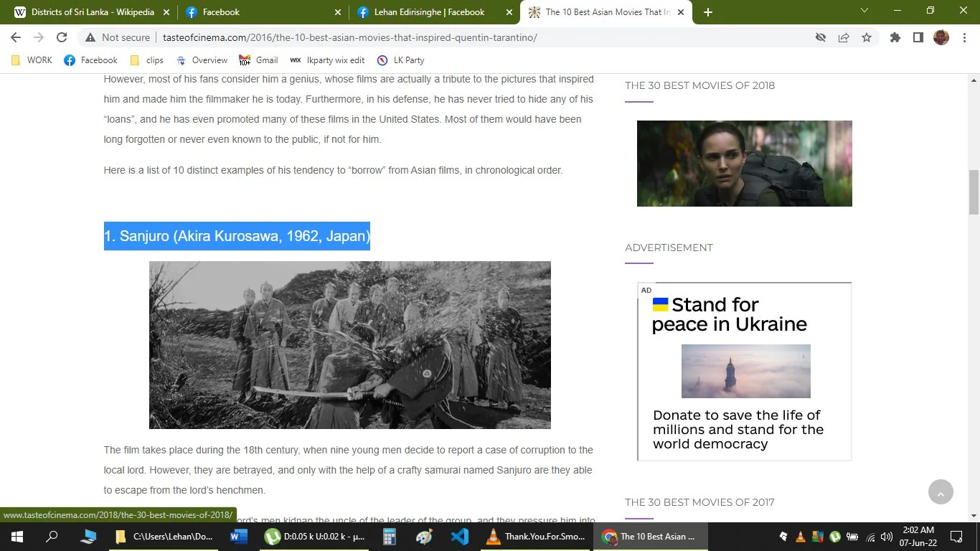Open Windows taskbar search
Image resolution: width=980 pixels, height=551 pixels.
52,537
